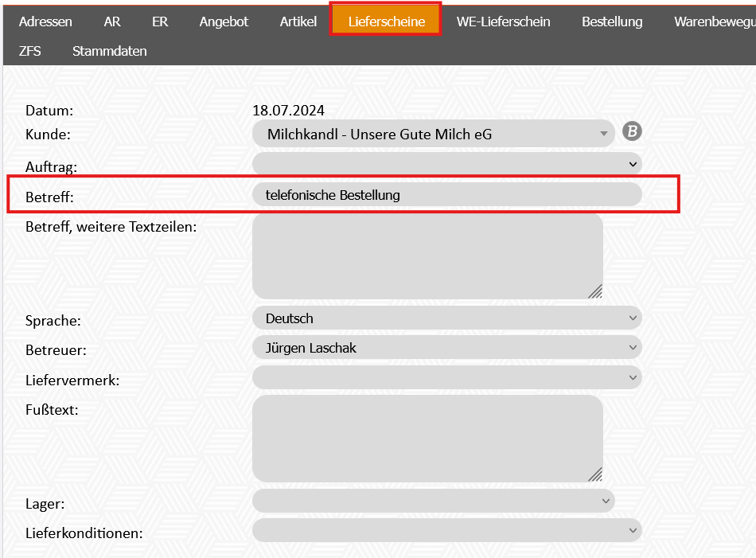The width and height of the screenshot is (756, 558).
Task: Switch to the Adressen tab
Action: pos(45,21)
